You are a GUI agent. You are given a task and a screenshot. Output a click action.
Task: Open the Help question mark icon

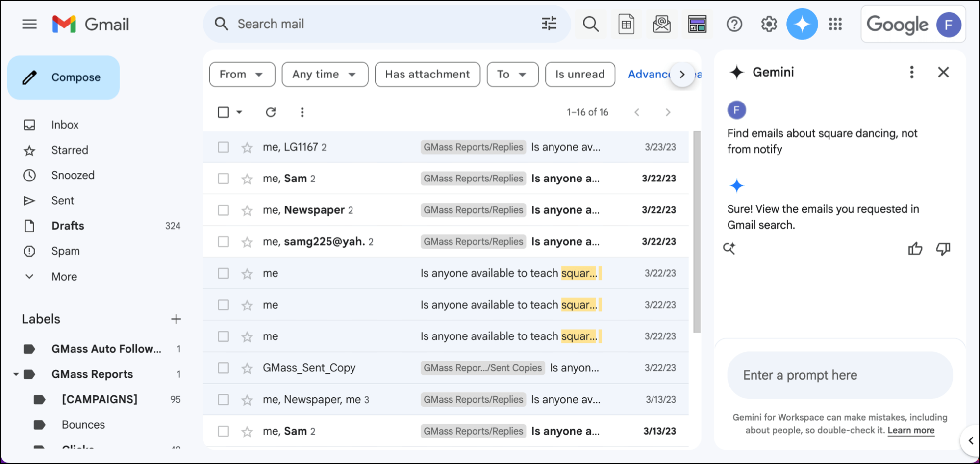tap(734, 24)
